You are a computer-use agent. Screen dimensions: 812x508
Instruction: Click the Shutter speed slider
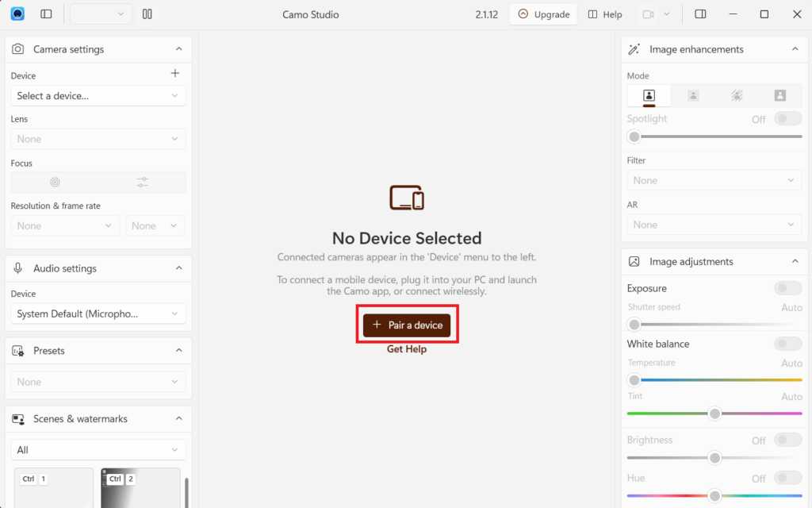point(714,325)
